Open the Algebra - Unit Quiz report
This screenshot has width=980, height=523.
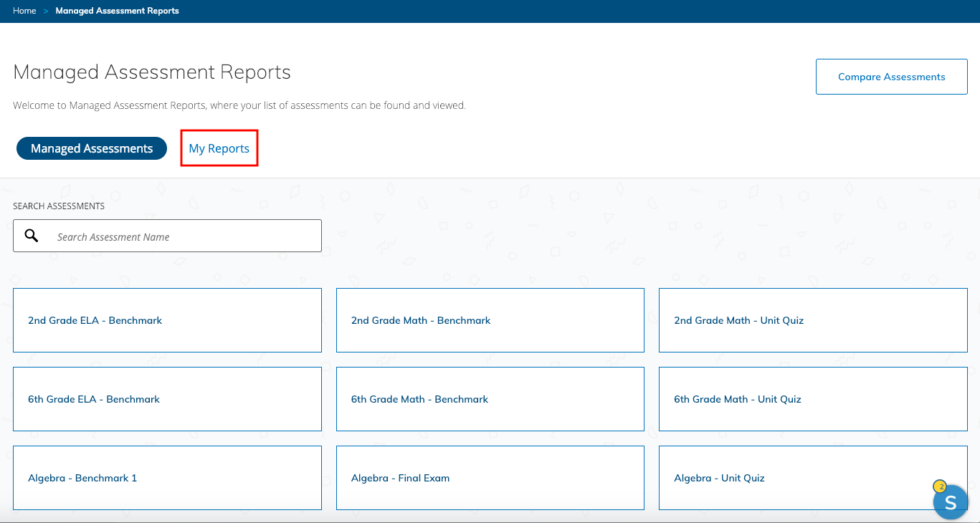(719, 477)
